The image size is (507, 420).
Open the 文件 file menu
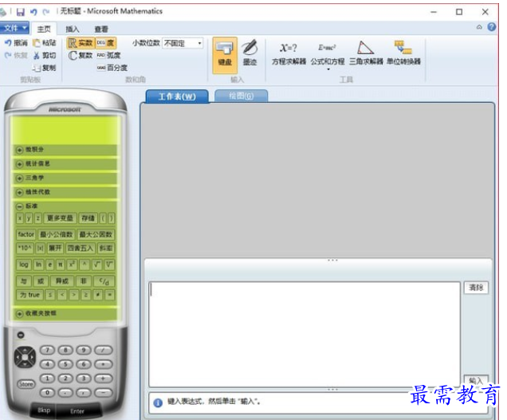click(x=14, y=28)
